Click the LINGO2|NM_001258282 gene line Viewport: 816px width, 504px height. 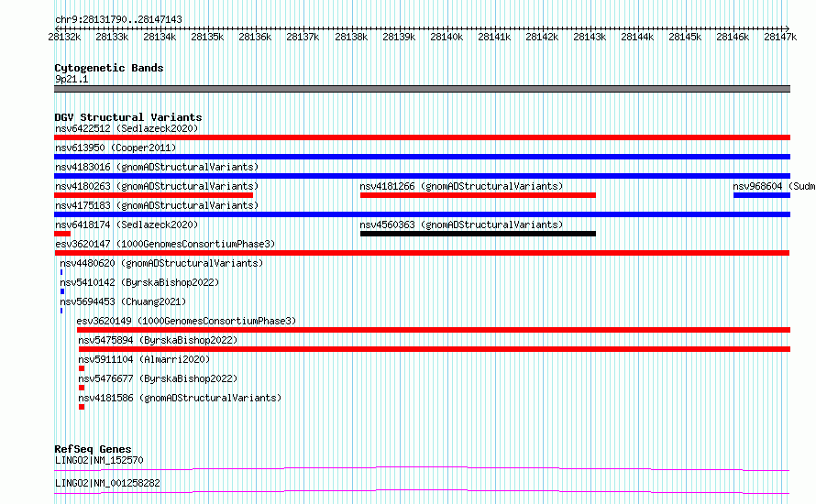tap(422, 491)
